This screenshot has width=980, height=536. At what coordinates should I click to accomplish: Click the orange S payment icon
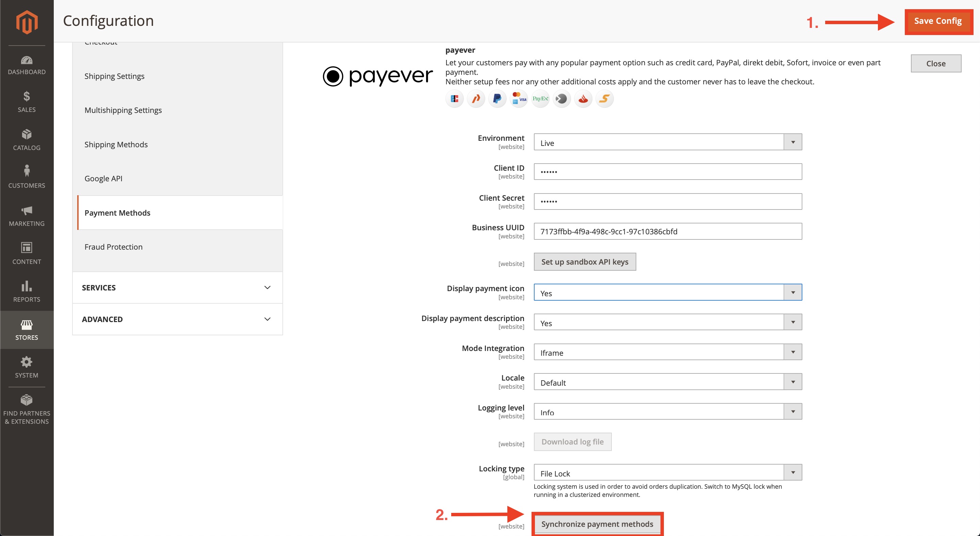pos(605,99)
